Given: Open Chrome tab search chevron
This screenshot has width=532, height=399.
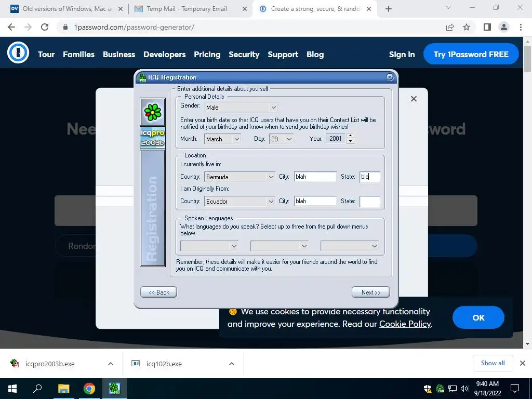Looking at the screenshot, I should [448, 7].
